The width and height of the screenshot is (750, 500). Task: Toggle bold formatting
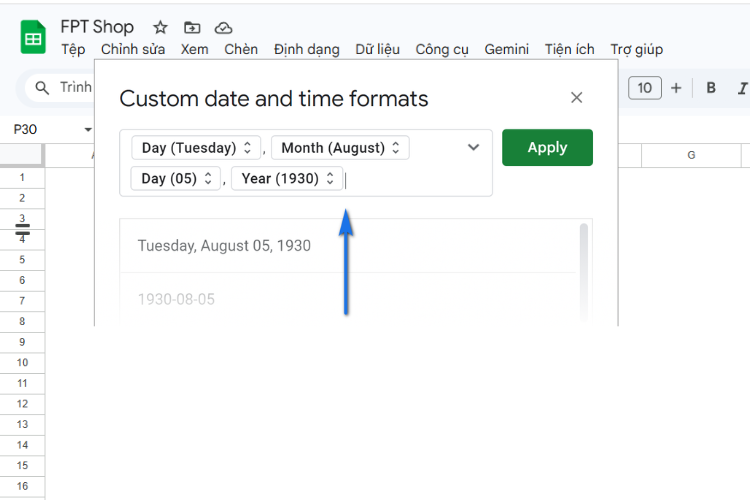tap(711, 88)
